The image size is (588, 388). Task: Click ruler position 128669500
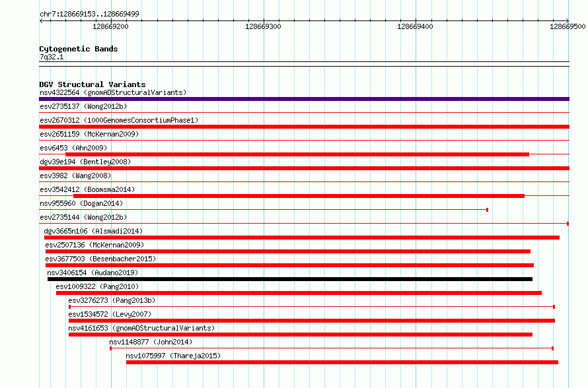pos(568,26)
